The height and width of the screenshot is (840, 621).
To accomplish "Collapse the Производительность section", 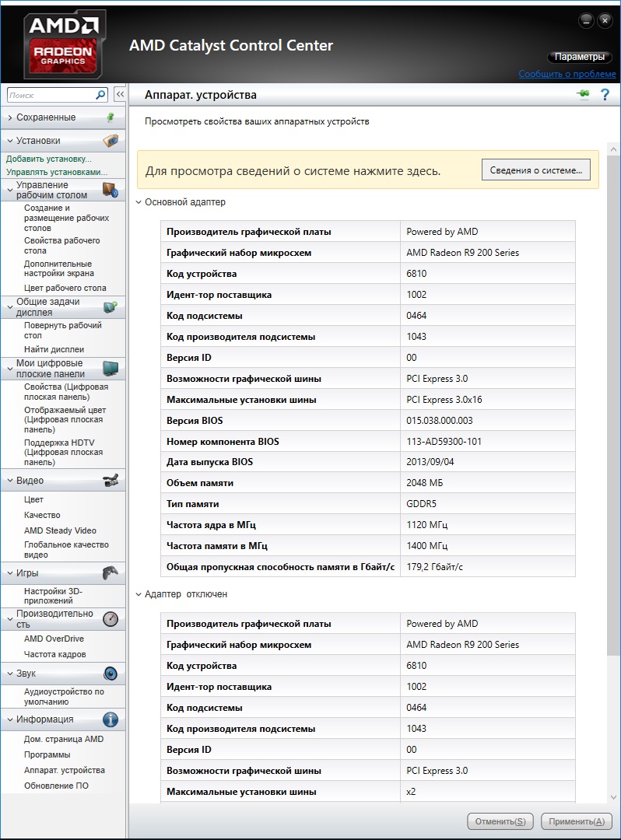I will (9, 619).
